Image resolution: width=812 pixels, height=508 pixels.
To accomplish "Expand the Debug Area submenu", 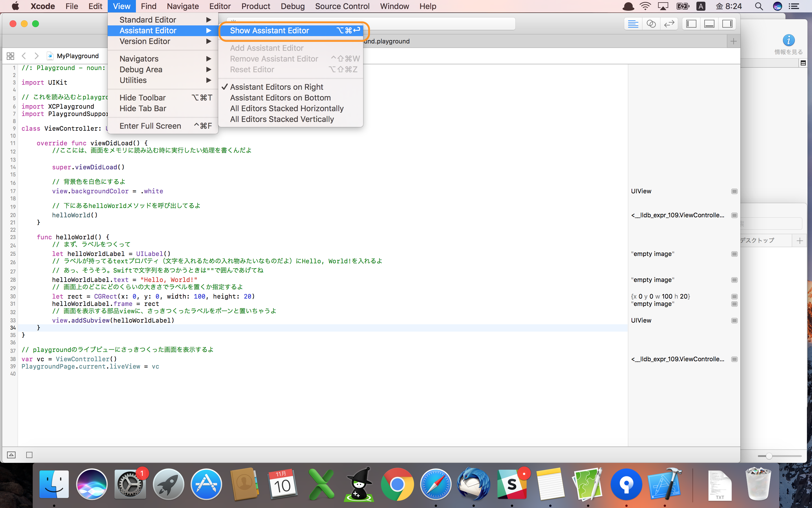I will 163,69.
